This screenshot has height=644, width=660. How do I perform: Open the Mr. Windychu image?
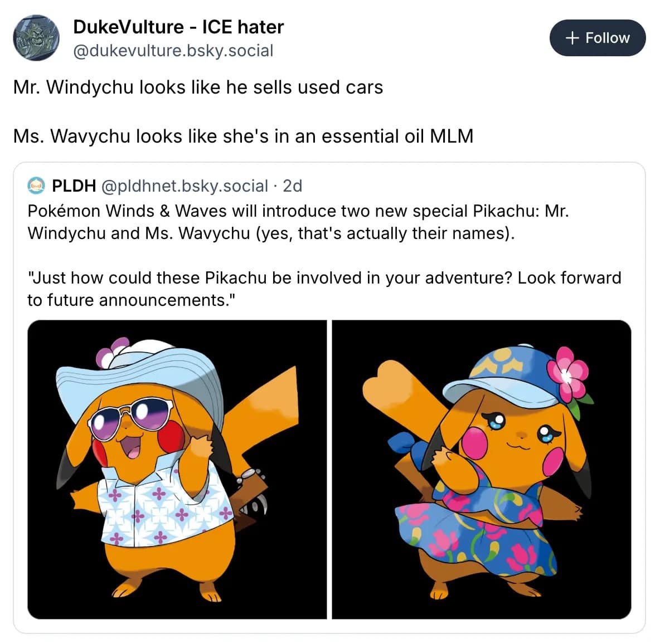[x=177, y=470]
